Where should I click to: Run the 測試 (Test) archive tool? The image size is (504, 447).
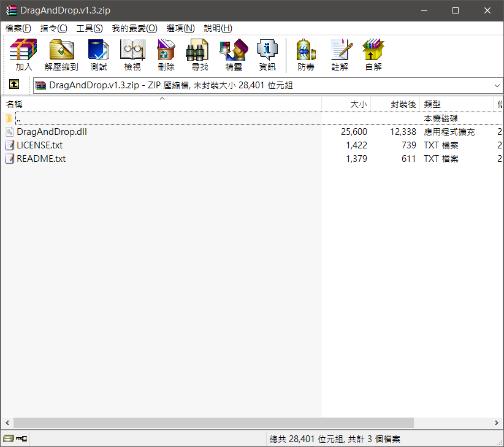coord(98,55)
